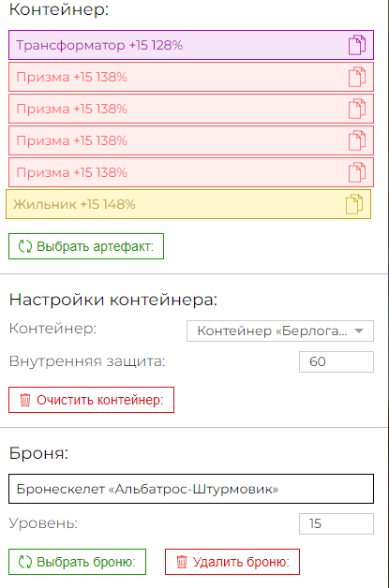Copy the Трансформатор +15 128% artifact
389x588 pixels.
tap(357, 45)
